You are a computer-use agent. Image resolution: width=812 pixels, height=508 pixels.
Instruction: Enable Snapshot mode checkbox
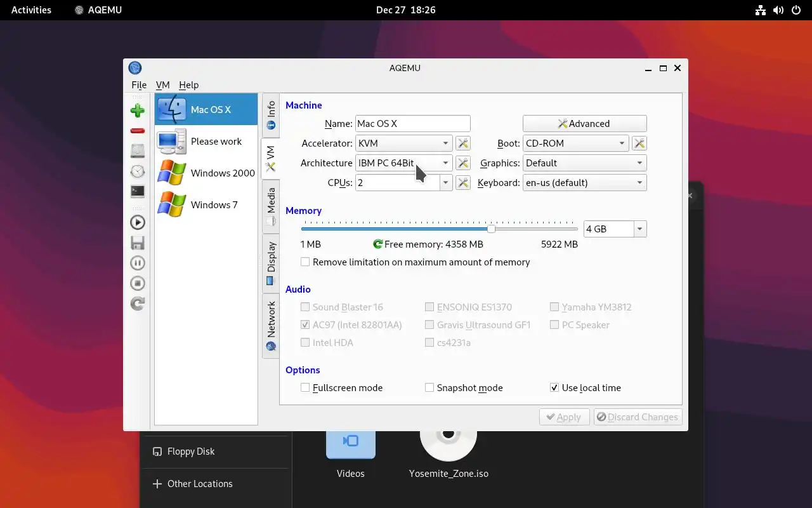[x=429, y=387]
